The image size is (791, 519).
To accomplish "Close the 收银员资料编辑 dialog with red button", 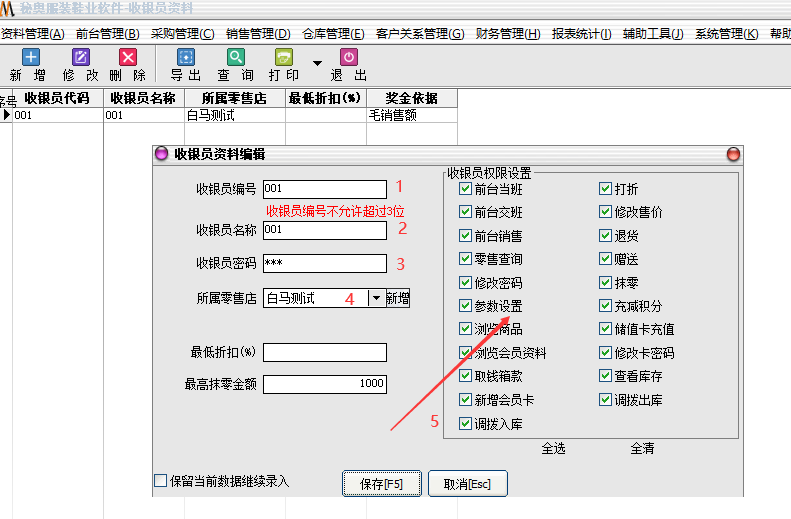I will (x=733, y=154).
